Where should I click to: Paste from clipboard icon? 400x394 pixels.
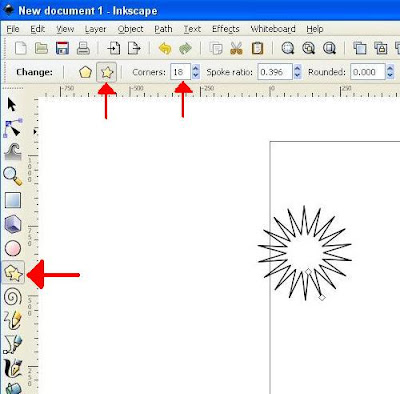click(257, 48)
